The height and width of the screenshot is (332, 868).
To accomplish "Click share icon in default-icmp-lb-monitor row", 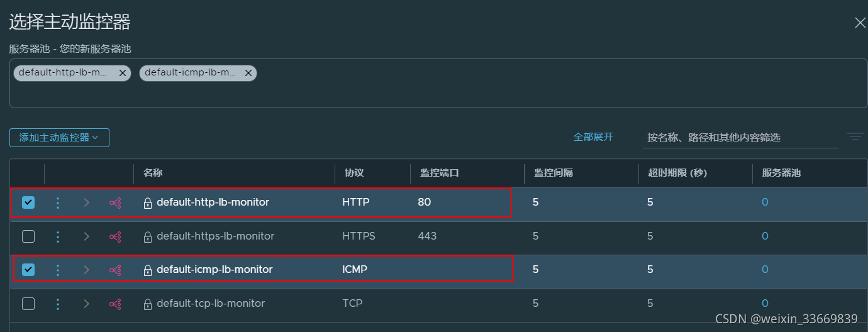I will point(115,270).
